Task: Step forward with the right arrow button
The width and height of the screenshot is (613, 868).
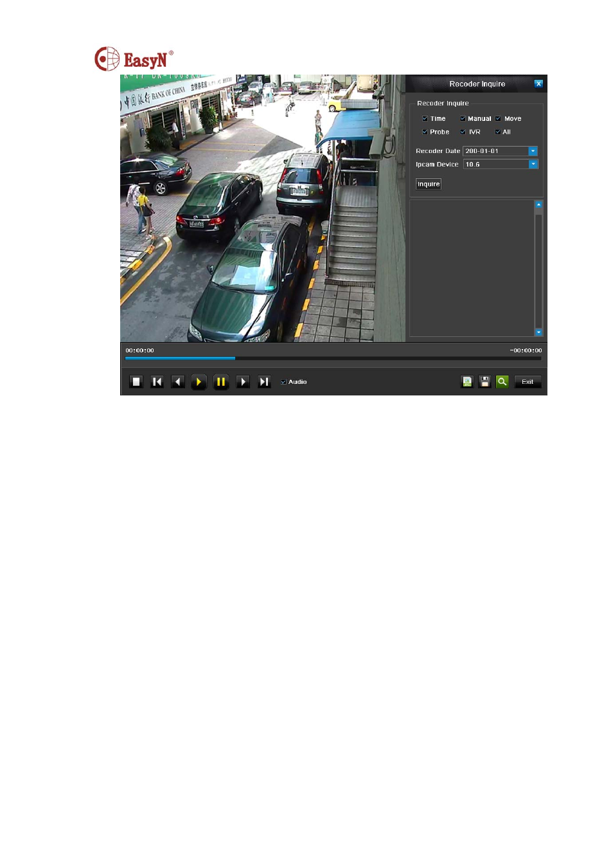Action: tap(243, 382)
